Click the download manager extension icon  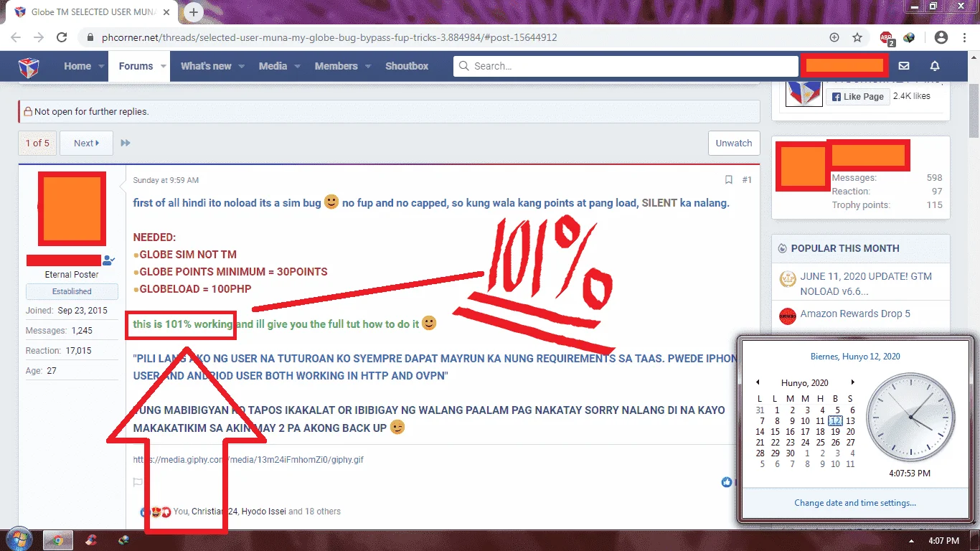pyautogui.click(x=909, y=37)
